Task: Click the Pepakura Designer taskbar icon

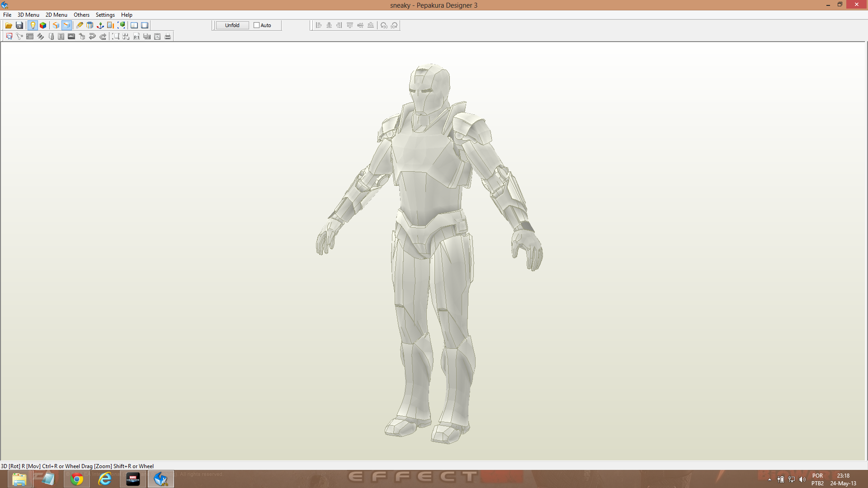Action: [x=161, y=479]
